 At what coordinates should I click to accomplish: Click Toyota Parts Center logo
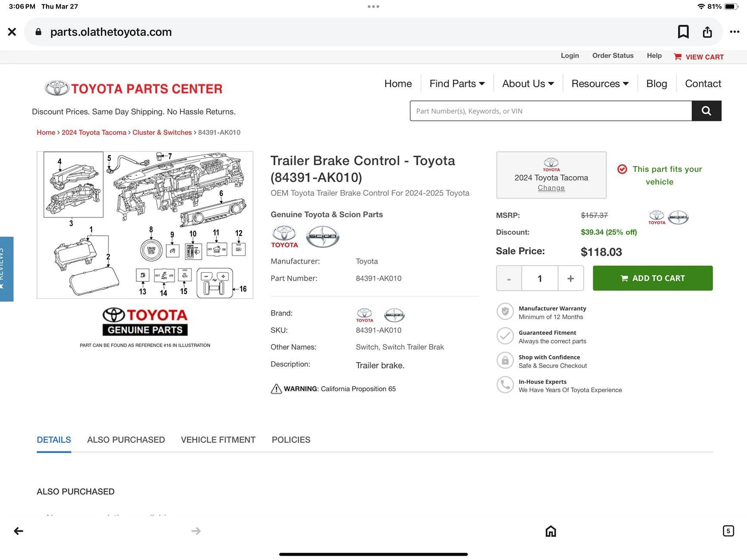click(x=134, y=88)
